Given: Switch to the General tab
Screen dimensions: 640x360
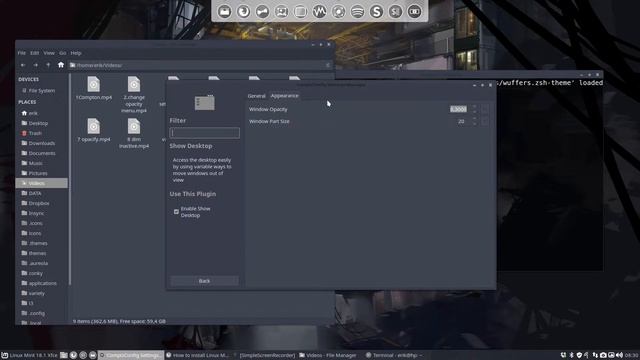Looking at the screenshot, I should (256, 96).
